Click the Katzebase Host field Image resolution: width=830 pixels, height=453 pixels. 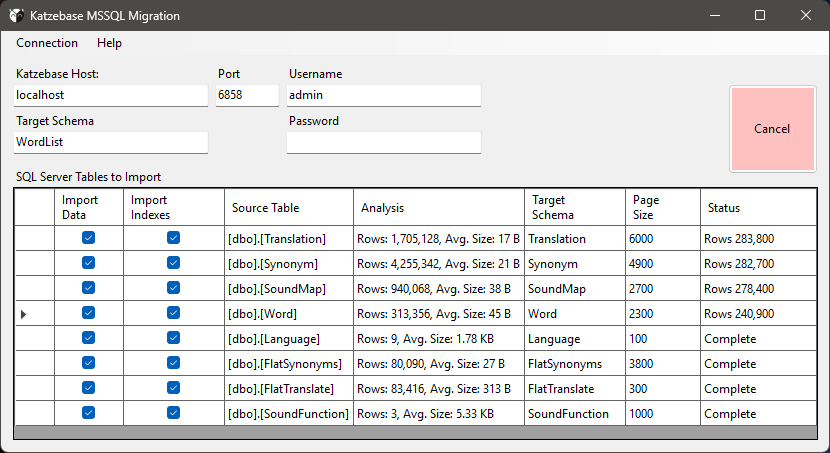click(x=111, y=95)
